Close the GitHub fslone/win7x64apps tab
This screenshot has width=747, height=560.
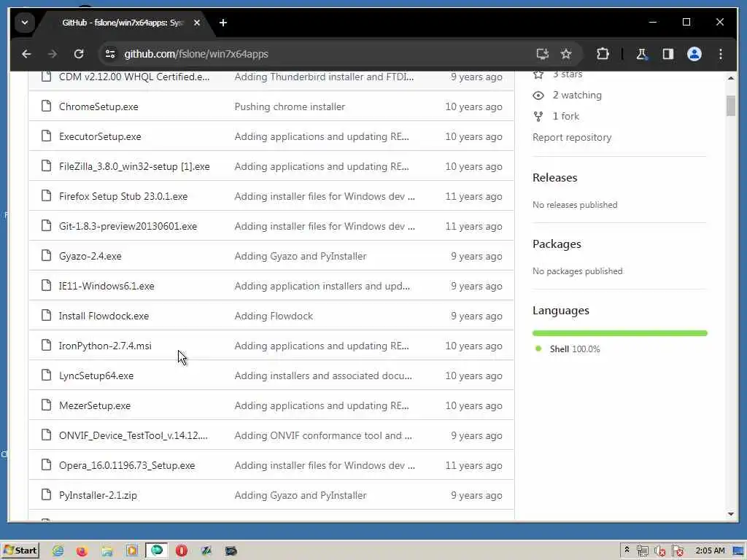(197, 23)
